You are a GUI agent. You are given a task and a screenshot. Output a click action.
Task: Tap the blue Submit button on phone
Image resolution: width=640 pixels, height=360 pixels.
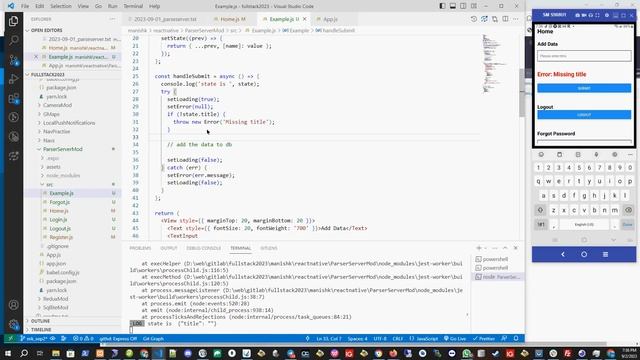coord(584,88)
